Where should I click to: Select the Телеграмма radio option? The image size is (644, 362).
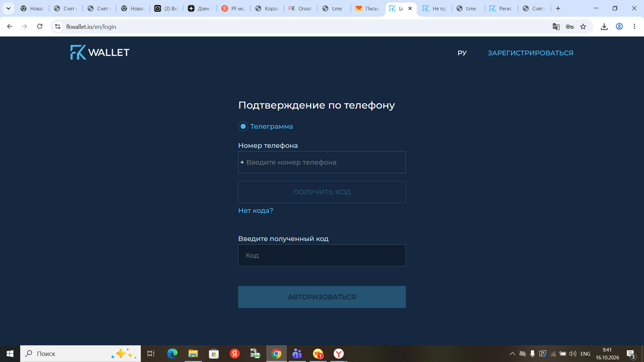pyautogui.click(x=243, y=127)
